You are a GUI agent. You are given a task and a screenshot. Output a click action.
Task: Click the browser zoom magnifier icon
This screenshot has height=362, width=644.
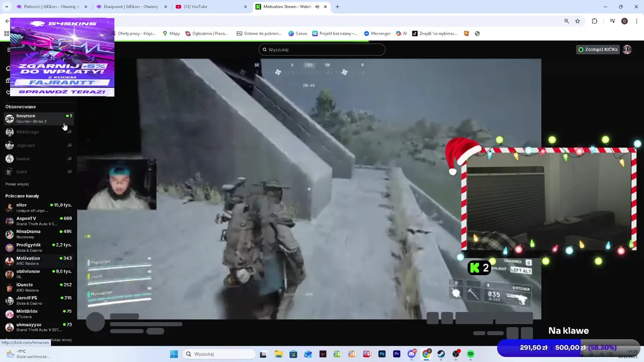coord(567,21)
